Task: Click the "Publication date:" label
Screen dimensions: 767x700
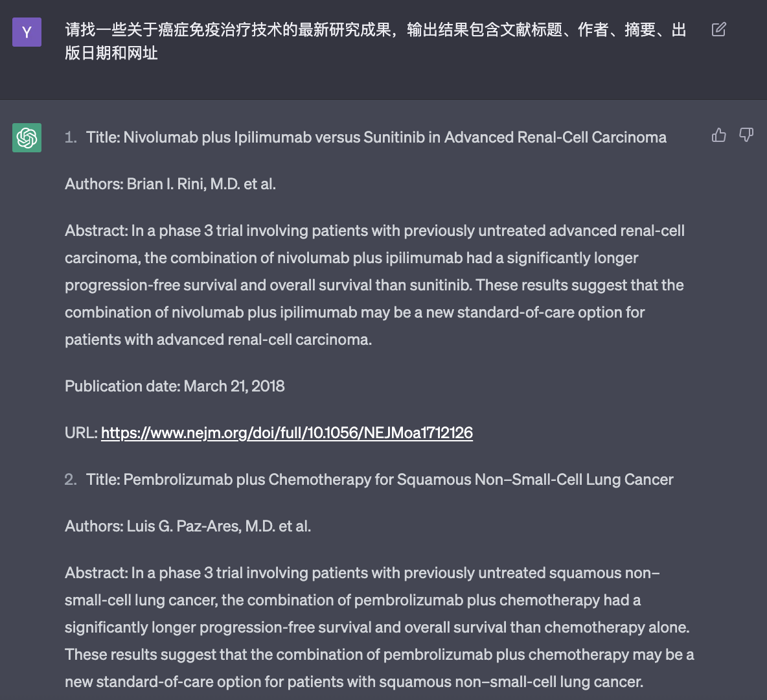Action: [123, 386]
